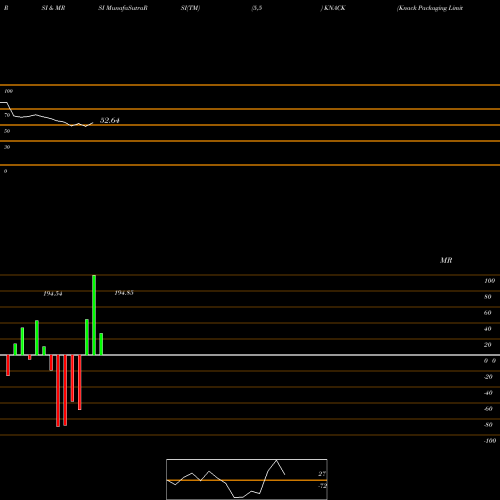Click the 194.54 price label

point(53,294)
